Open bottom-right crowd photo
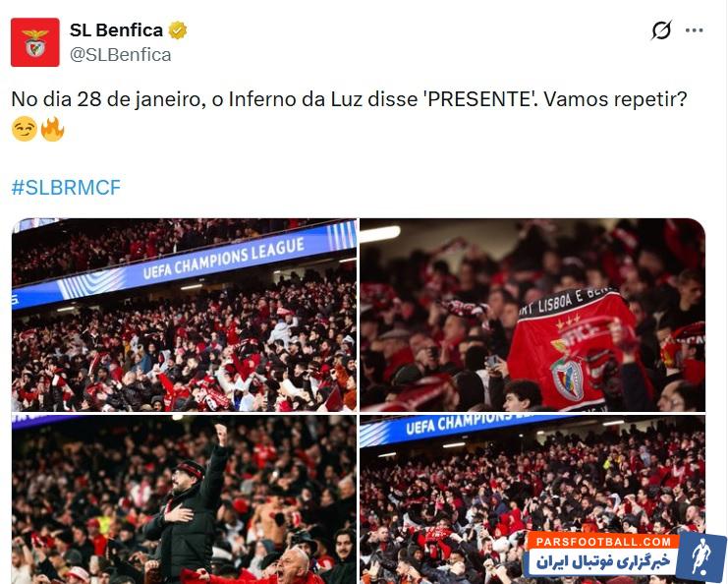 click(532, 499)
